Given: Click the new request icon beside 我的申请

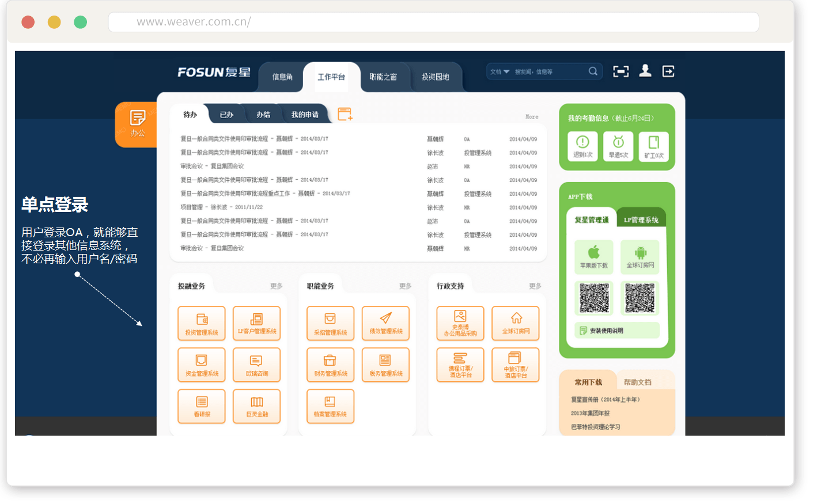Looking at the screenshot, I should pos(345,114).
